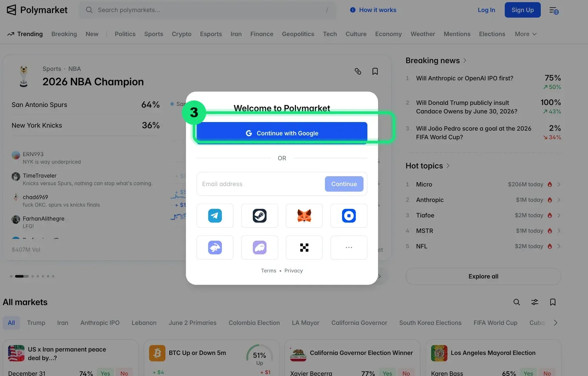Expand the More navigation dropdown
This screenshot has height=376, width=588.
pos(526,34)
